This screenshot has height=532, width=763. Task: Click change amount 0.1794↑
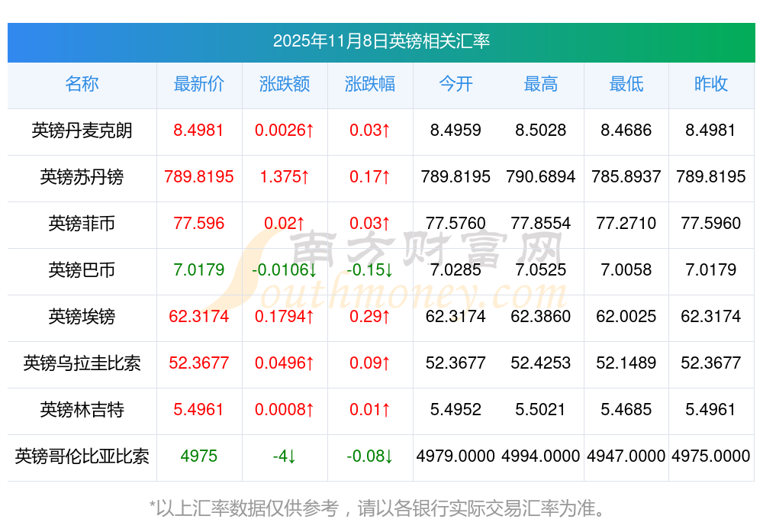pos(285,316)
